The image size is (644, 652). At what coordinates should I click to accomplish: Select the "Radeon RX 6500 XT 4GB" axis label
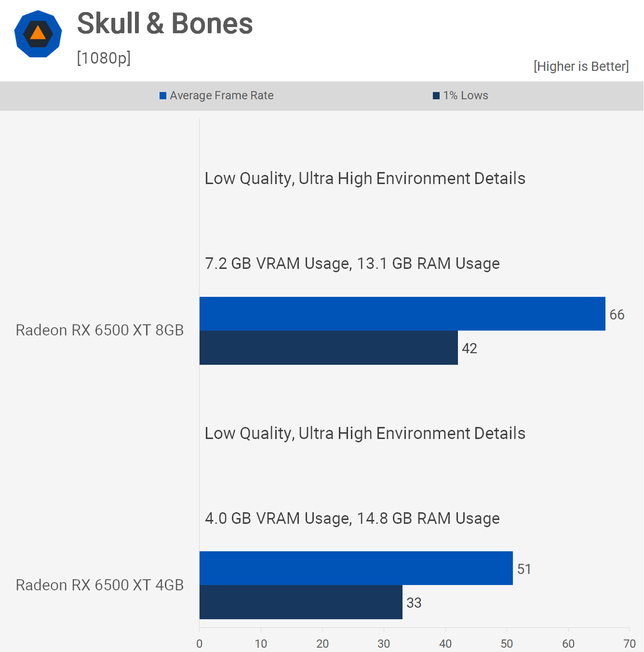click(x=100, y=585)
